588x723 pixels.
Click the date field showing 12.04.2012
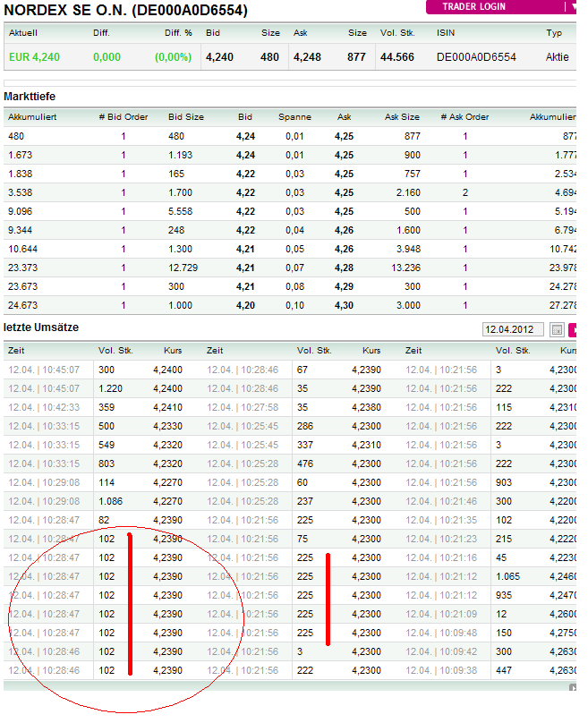point(513,329)
